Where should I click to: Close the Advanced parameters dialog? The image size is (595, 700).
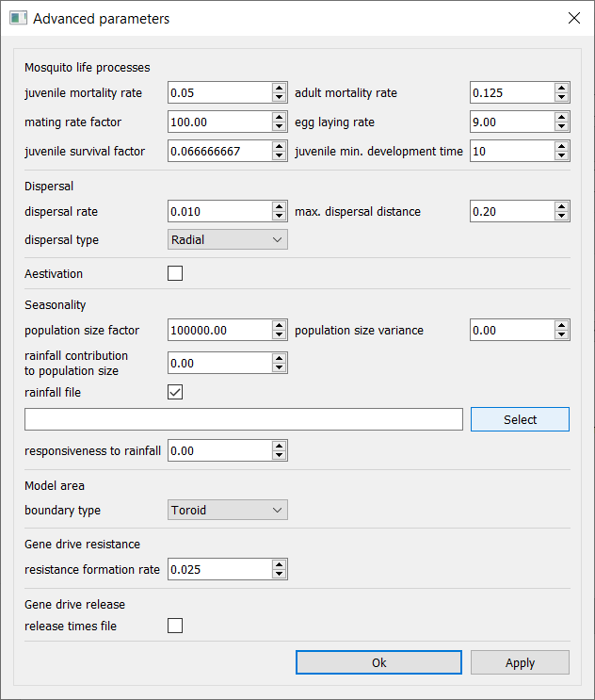pyautogui.click(x=574, y=18)
